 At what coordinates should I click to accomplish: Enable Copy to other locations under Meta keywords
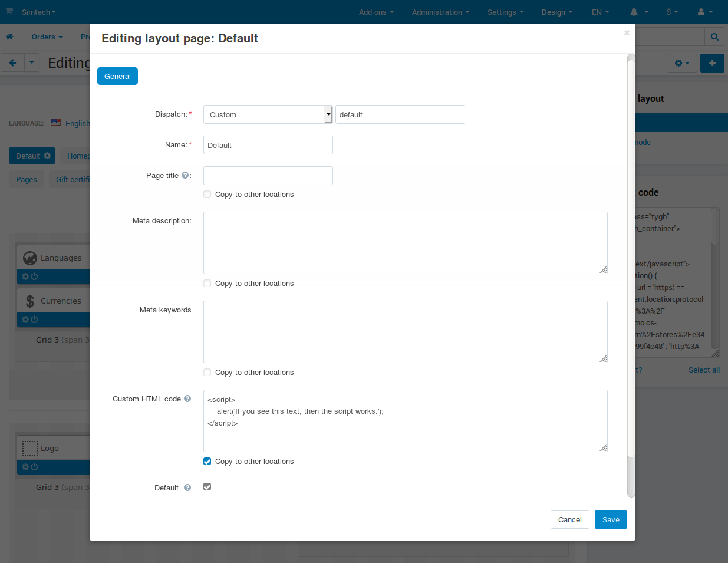pos(207,373)
